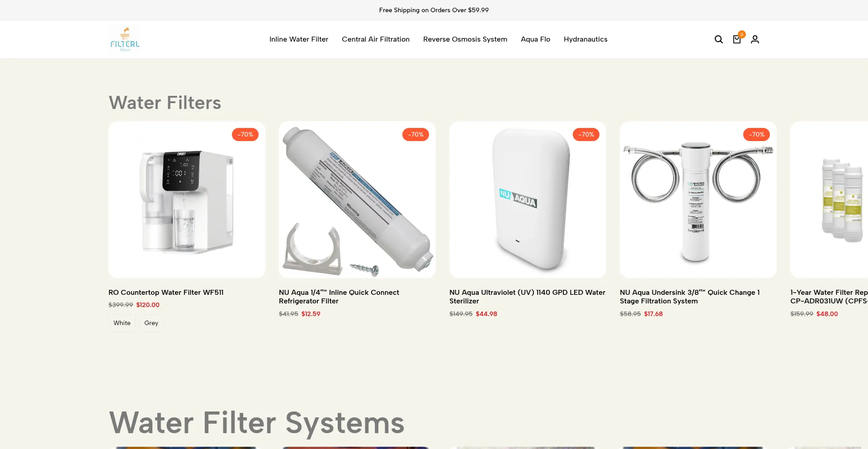Open Central Air Filtration menu item
This screenshot has width=868, height=449.
pos(376,39)
